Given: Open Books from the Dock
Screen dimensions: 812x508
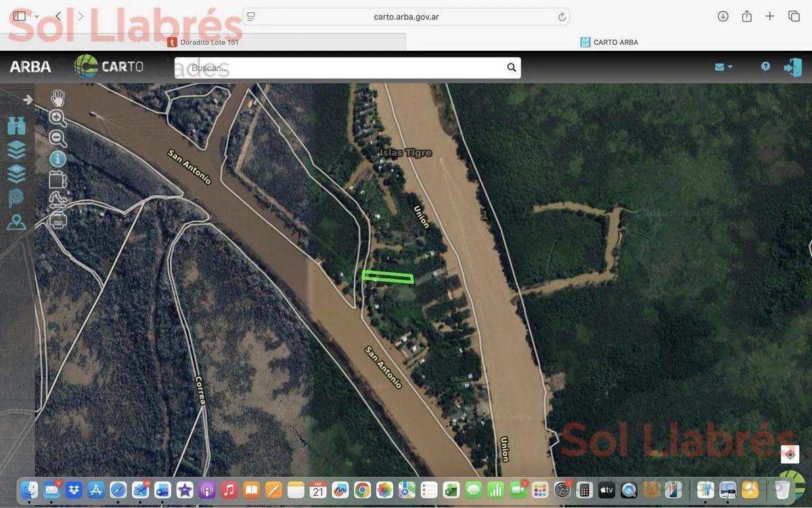Looking at the screenshot, I should coord(252,489).
